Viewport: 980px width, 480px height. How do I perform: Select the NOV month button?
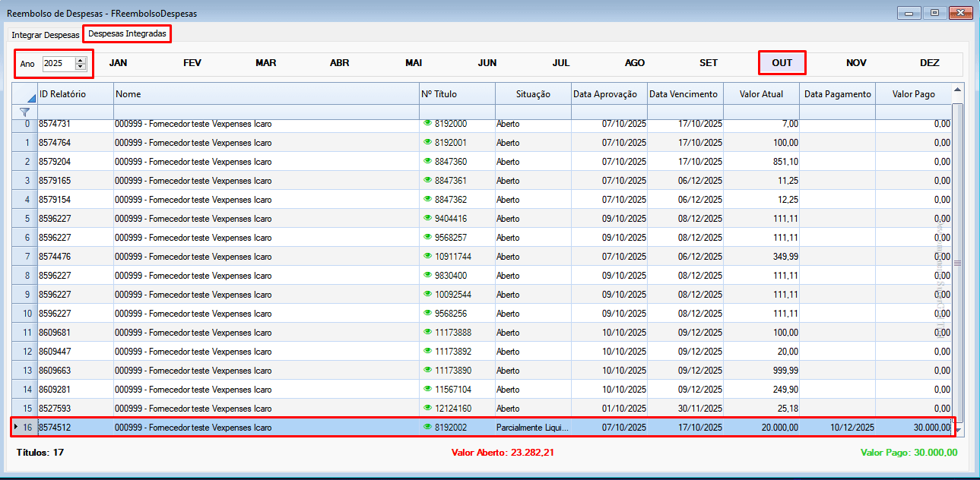pos(856,63)
